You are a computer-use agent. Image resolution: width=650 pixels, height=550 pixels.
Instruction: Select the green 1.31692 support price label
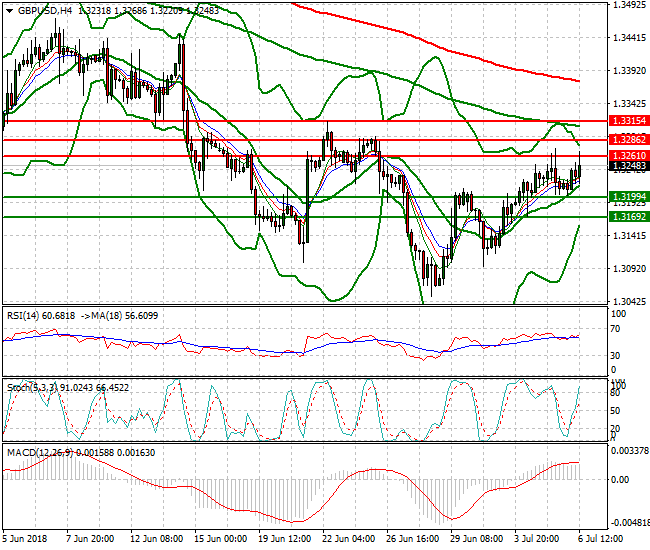pos(629,216)
